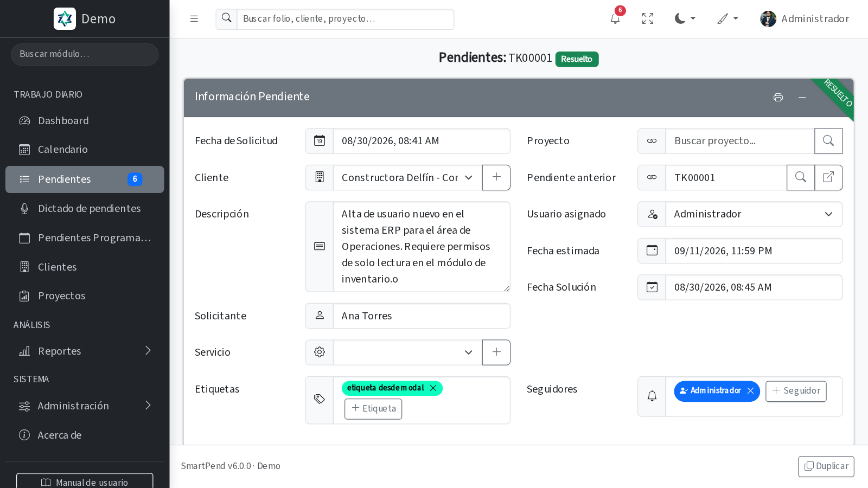The height and width of the screenshot is (488, 868).
Task: Click the Duplicar button
Action: click(x=826, y=466)
